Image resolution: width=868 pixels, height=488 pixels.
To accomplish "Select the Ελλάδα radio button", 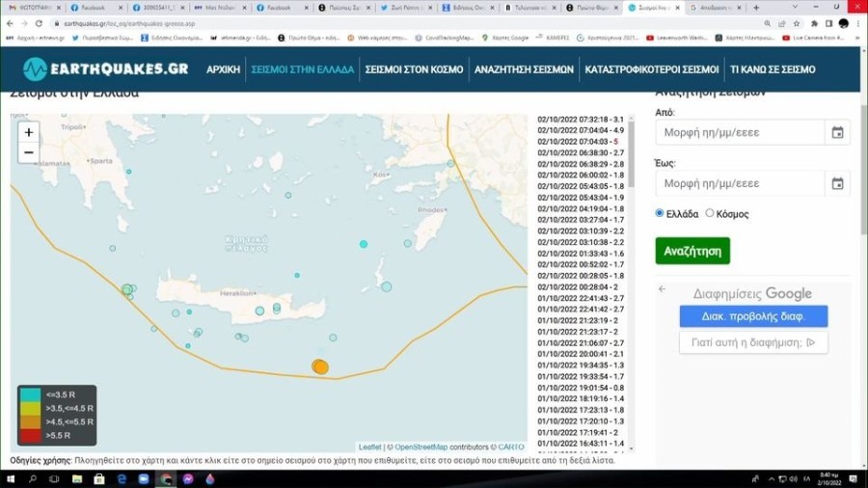I will tap(660, 213).
